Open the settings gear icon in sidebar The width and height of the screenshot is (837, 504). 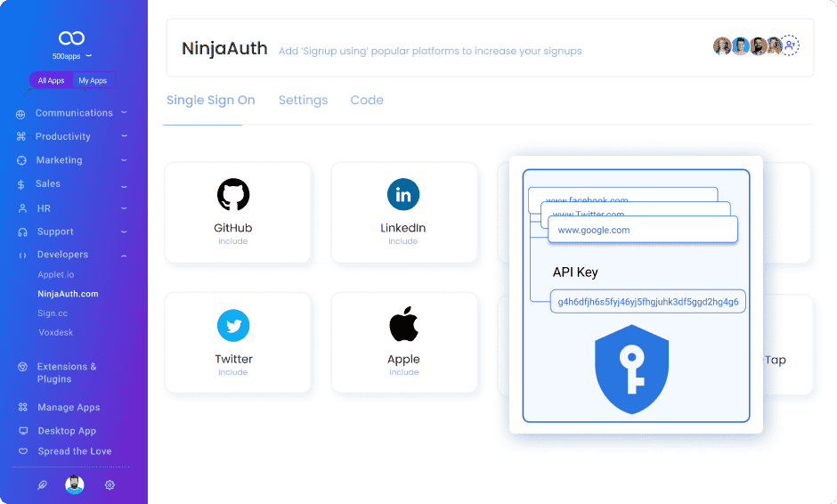(x=110, y=484)
